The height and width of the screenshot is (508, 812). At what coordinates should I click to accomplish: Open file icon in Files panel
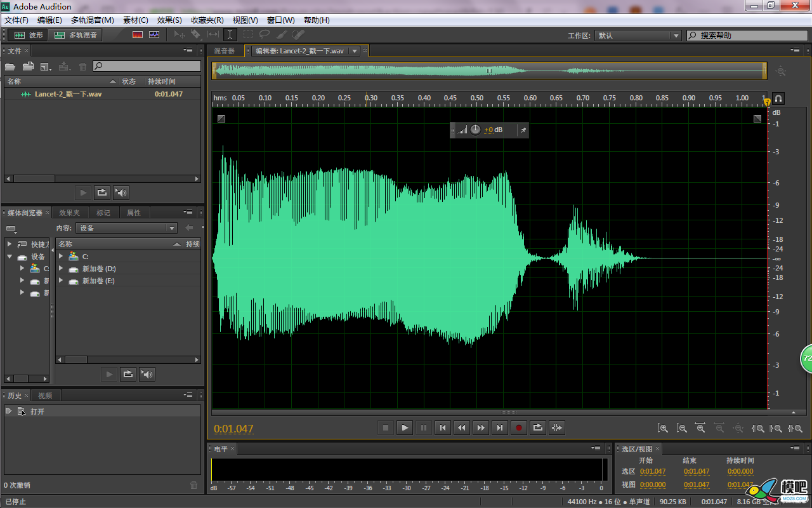pos(10,66)
